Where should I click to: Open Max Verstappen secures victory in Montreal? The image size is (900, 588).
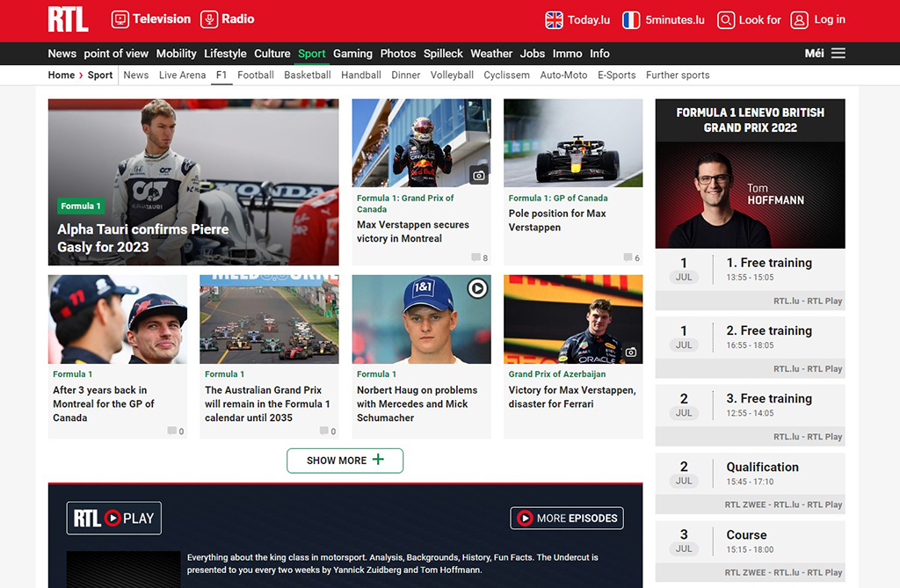coord(413,231)
